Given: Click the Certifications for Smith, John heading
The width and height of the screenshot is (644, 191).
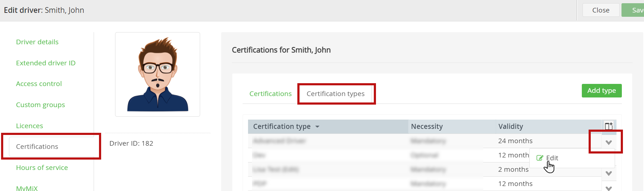Looking at the screenshot, I should pyautogui.click(x=281, y=50).
